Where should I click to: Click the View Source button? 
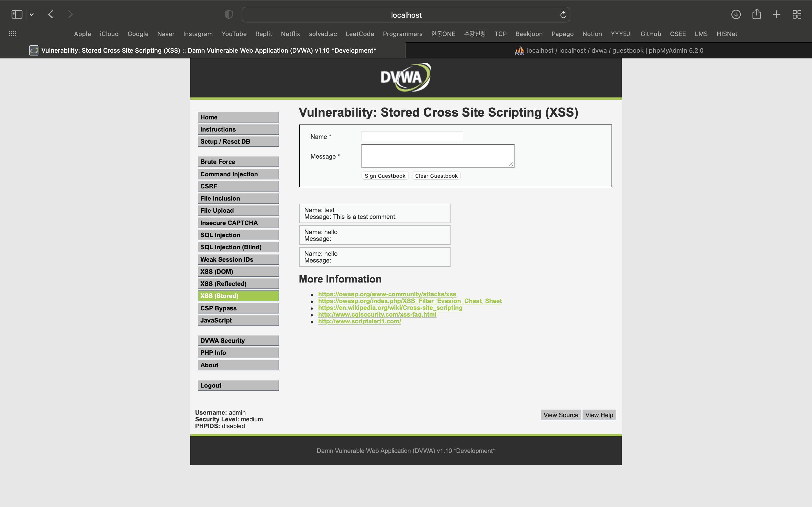coord(560,415)
